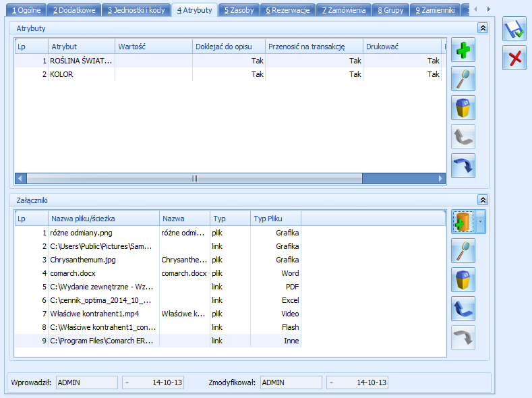Move attribute up with gray arrow icon
532x398 pixels.
(463, 137)
